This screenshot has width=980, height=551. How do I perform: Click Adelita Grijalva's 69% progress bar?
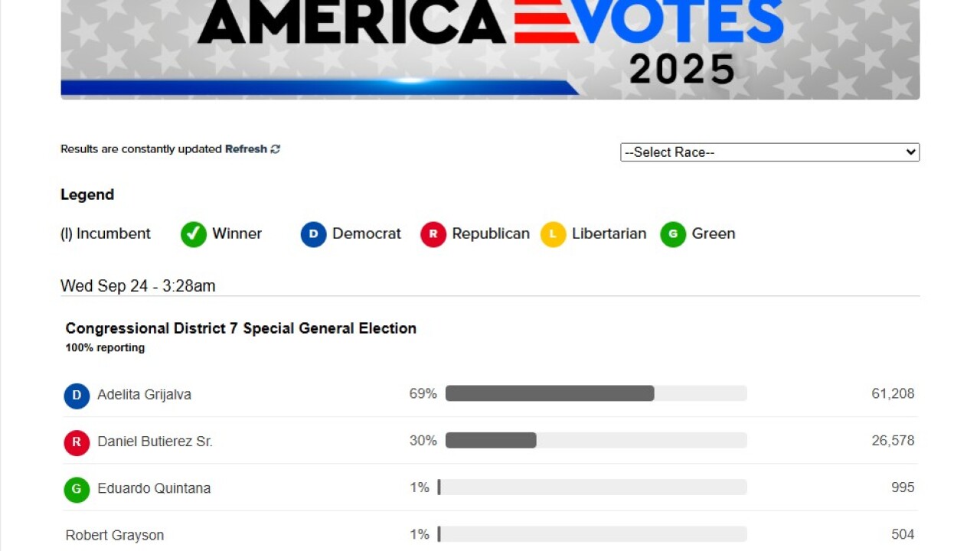pyautogui.click(x=550, y=393)
